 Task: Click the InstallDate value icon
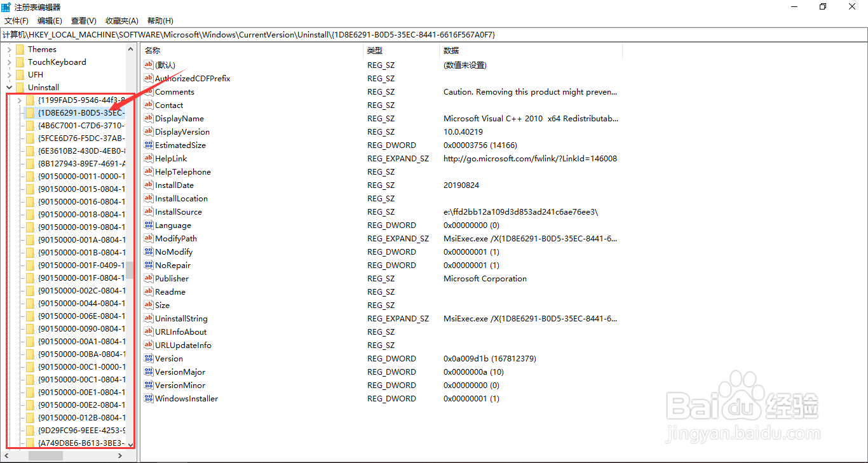point(149,185)
